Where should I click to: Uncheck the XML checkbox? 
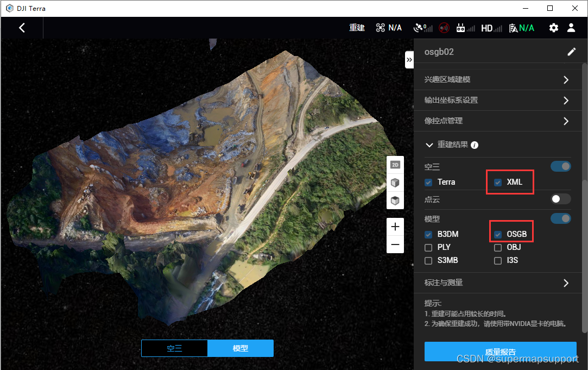[x=498, y=183]
